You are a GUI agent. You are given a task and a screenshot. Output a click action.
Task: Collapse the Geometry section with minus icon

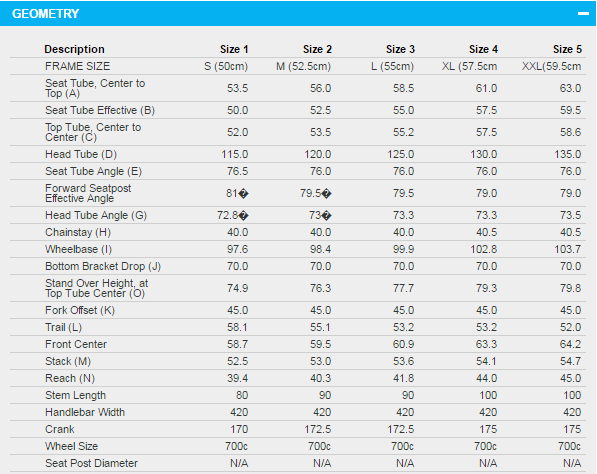coord(583,13)
